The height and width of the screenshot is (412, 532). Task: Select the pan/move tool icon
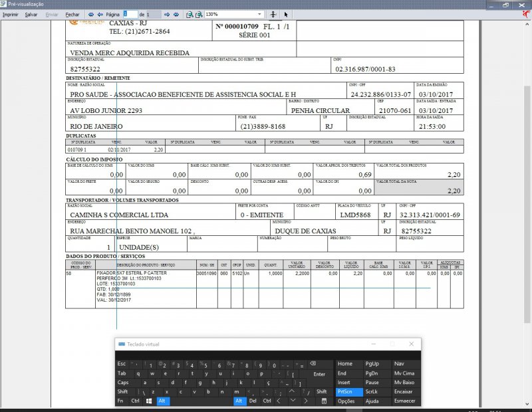coord(273,14)
